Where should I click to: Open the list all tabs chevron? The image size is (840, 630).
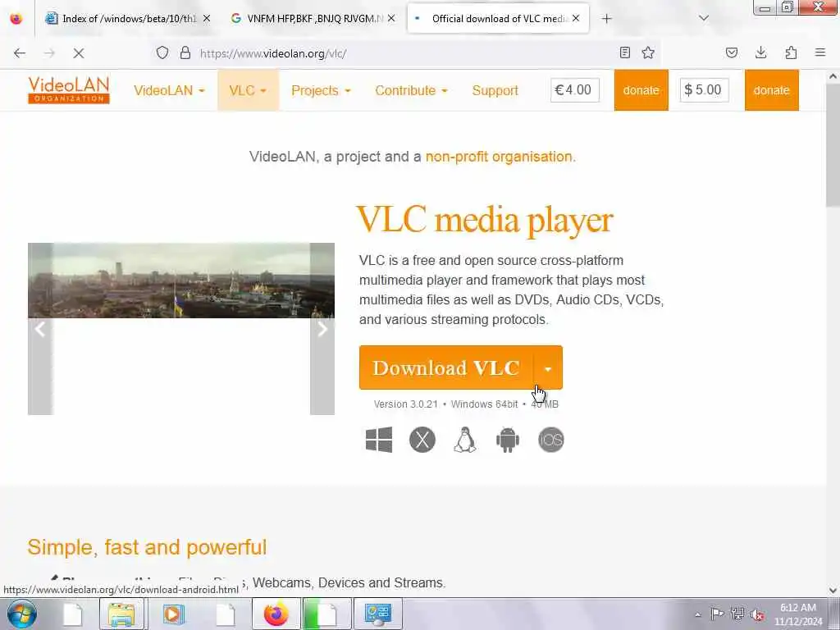(704, 18)
